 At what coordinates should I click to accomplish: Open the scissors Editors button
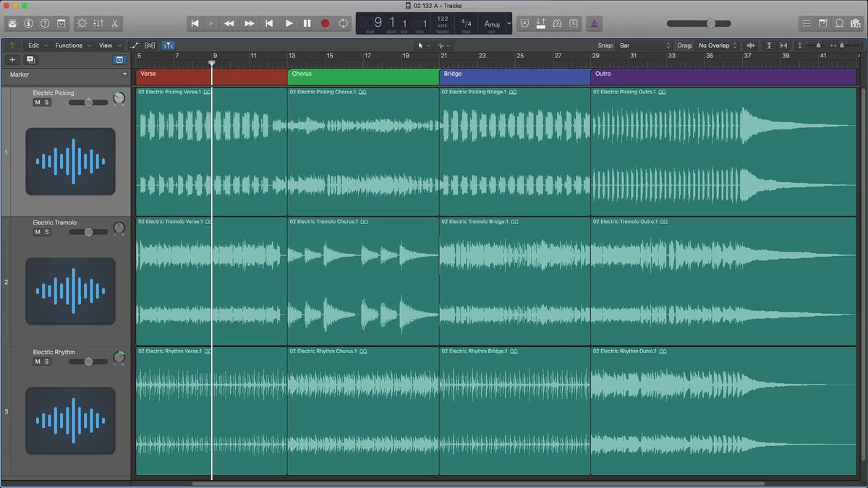115,23
